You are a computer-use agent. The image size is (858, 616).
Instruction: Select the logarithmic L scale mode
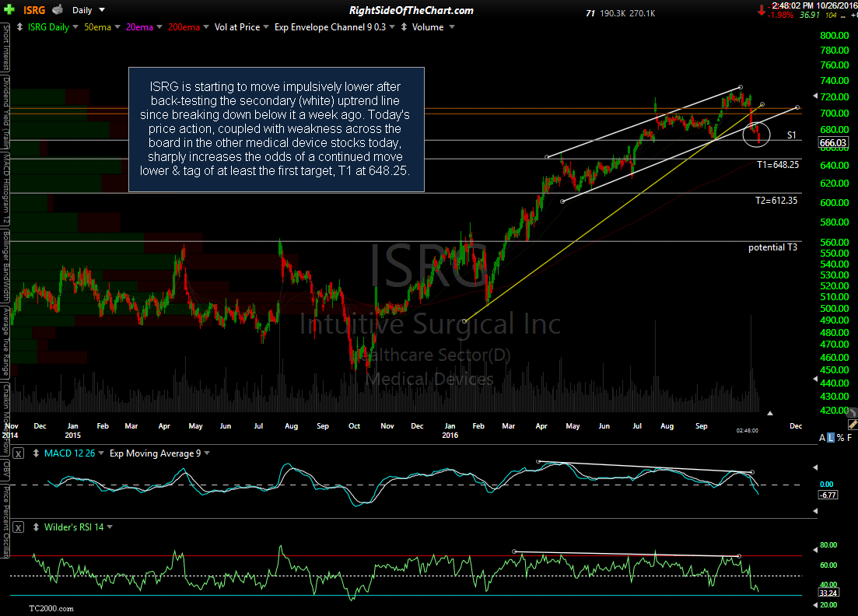tap(831, 438)
